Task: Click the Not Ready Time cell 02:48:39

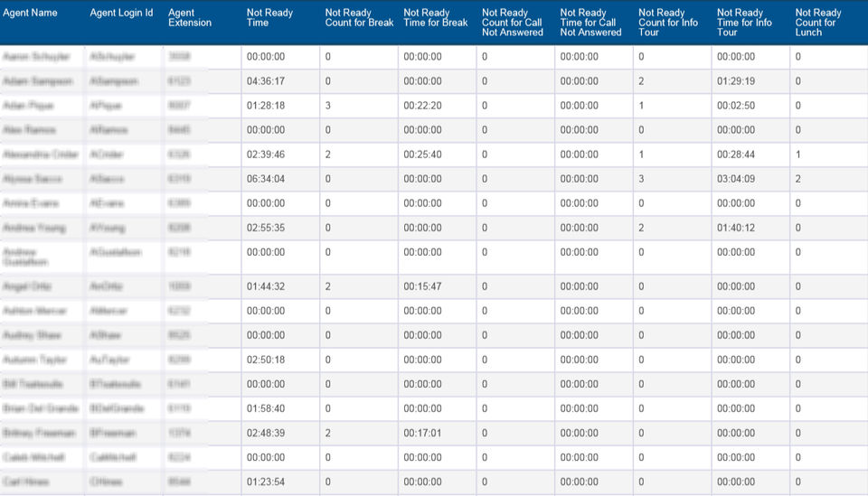Action: (266, 433)
